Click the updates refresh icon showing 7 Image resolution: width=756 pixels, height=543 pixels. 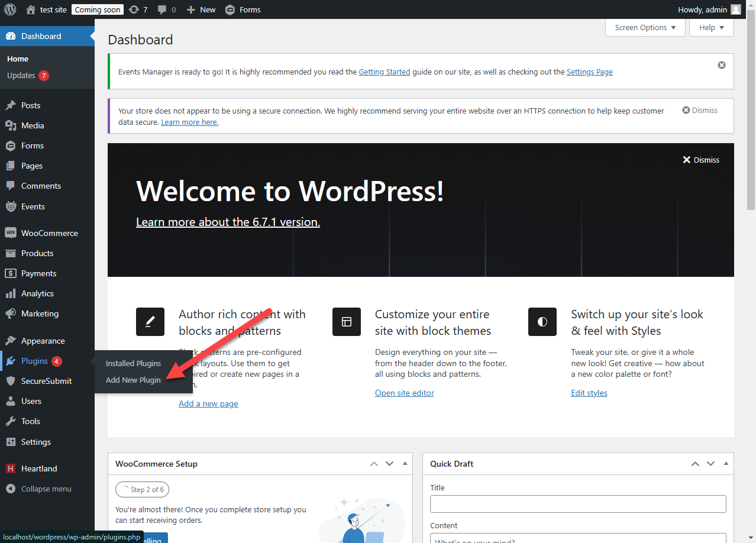pos(134,9)
